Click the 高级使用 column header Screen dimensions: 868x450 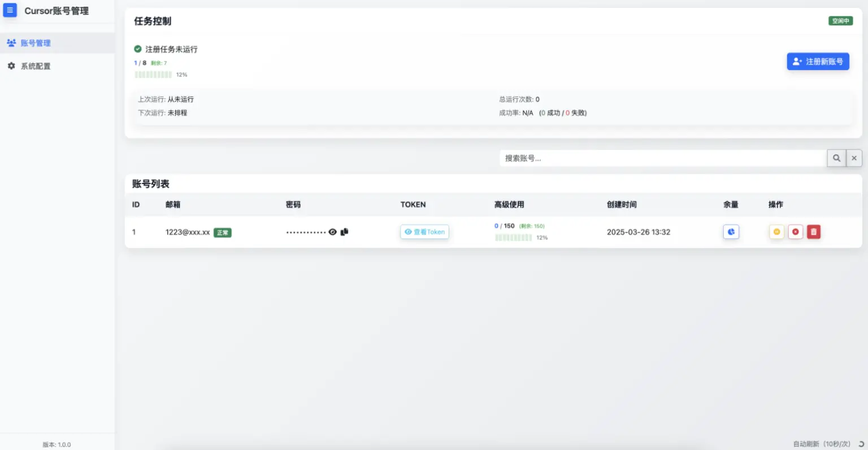[x=509, y=204]
